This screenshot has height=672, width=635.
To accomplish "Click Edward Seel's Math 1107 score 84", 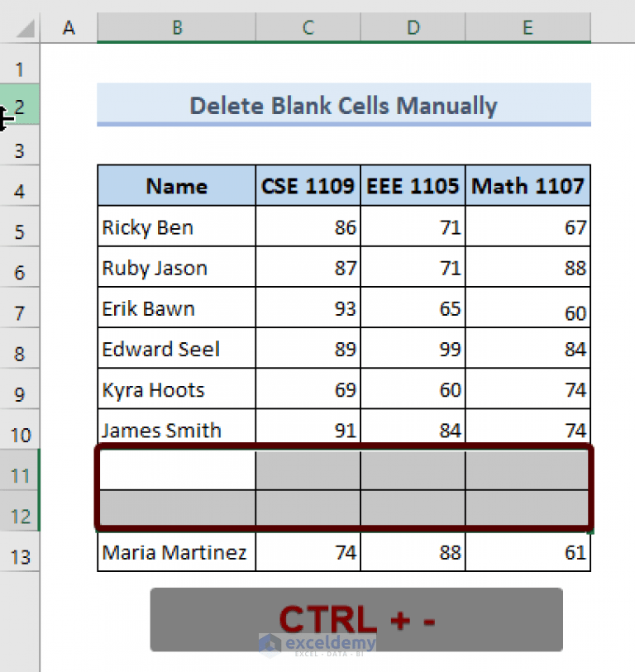I will tap(528, 348).
